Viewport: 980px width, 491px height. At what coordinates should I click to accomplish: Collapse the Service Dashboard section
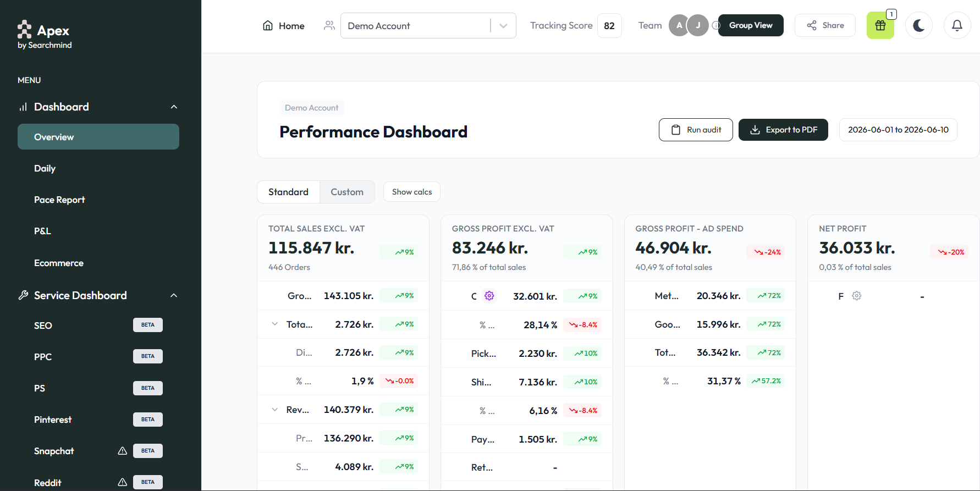point(174,295)
